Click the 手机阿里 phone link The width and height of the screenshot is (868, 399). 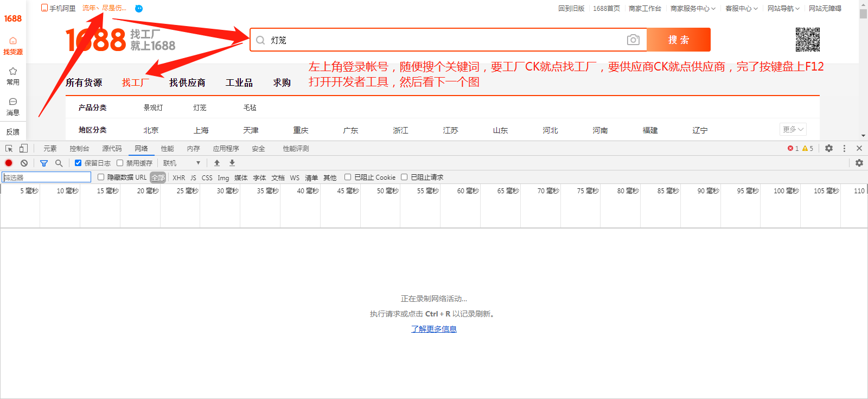point(59,8)
